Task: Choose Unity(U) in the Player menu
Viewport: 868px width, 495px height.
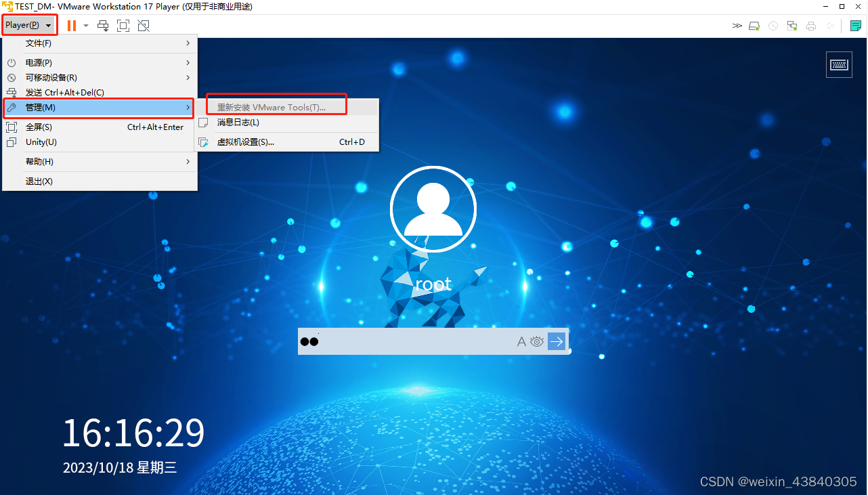Action: [x=100, y=142]
